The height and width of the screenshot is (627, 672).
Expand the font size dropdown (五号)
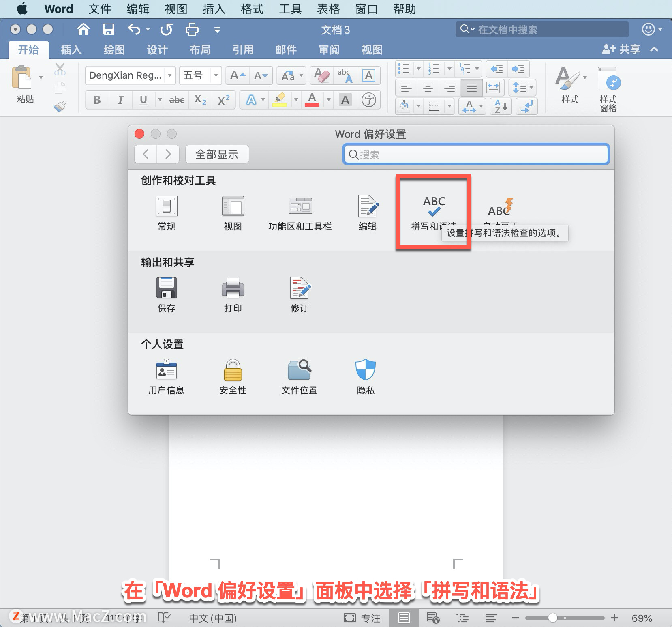pyautogui.click(x=216, y=75)
